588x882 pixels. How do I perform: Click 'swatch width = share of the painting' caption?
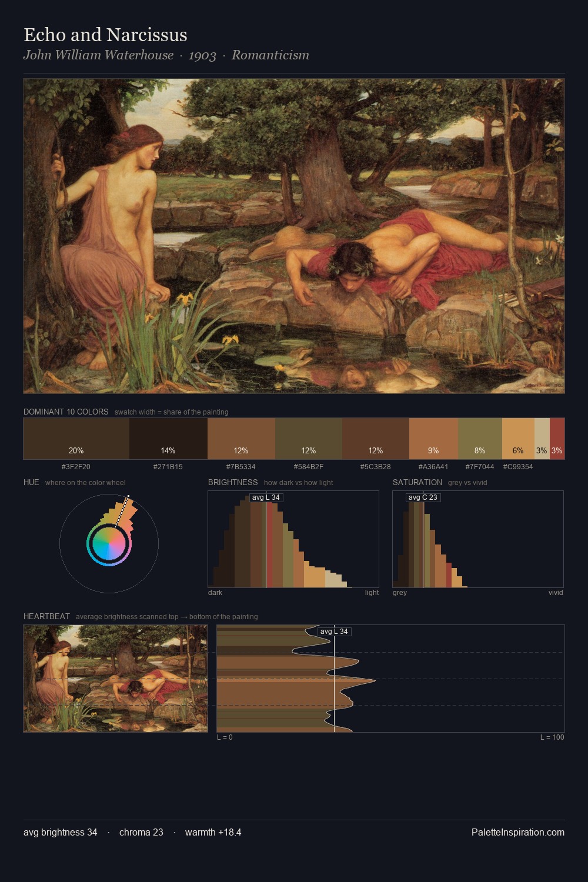[x=172, y=412]
